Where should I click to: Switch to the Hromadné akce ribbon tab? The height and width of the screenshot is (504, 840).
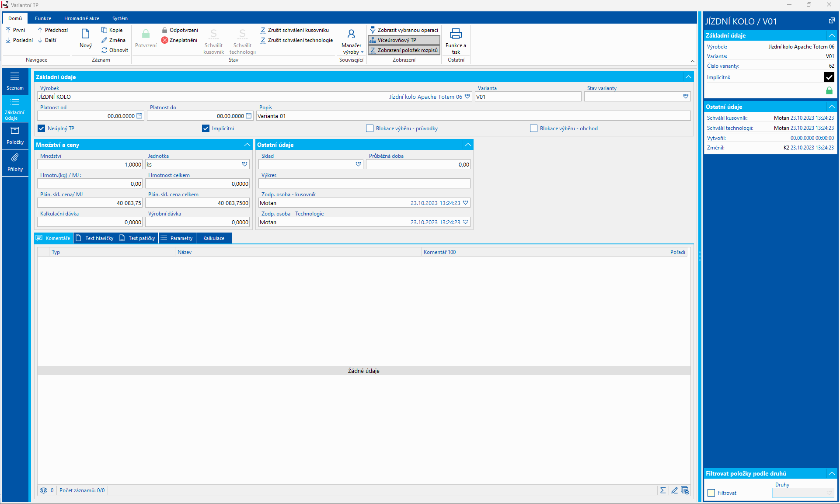pos(81,18)
